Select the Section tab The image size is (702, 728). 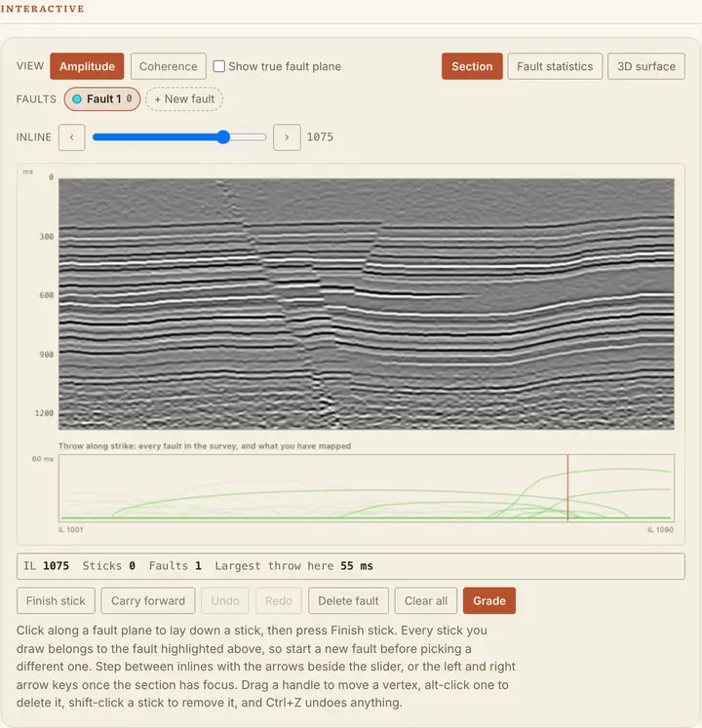coord(472,66)
